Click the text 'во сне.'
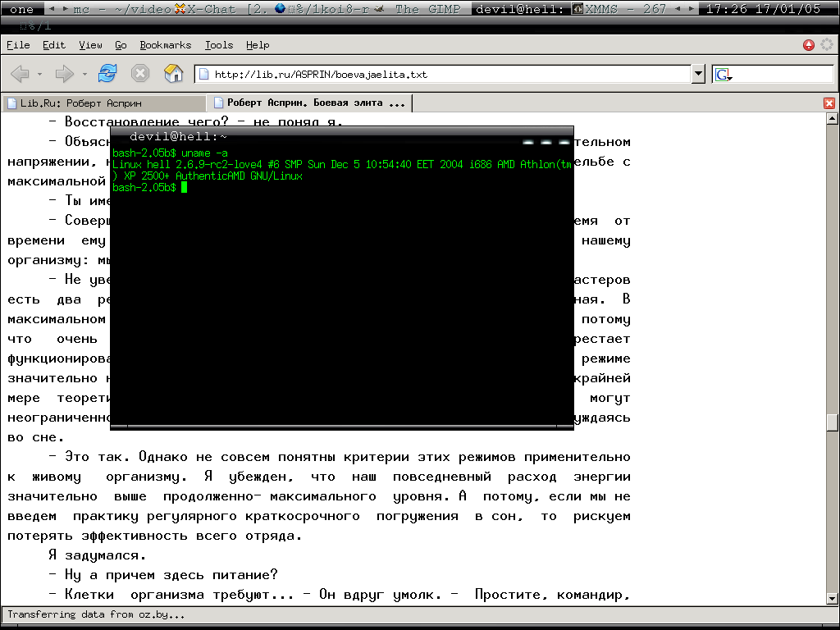Image resolution: width=840 pixels, height=630 pixels. 36,437
